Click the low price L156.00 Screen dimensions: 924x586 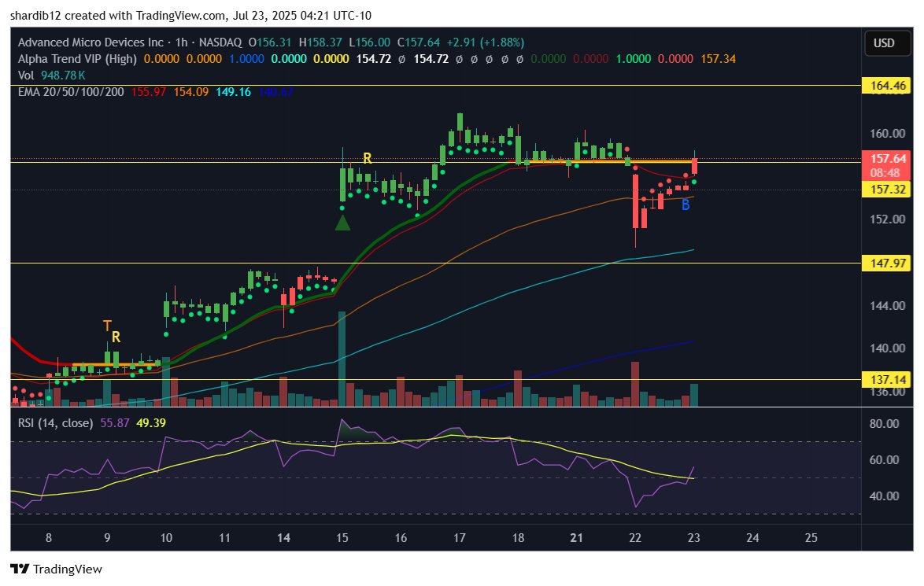pyautogui.click(x=369, y=42)
